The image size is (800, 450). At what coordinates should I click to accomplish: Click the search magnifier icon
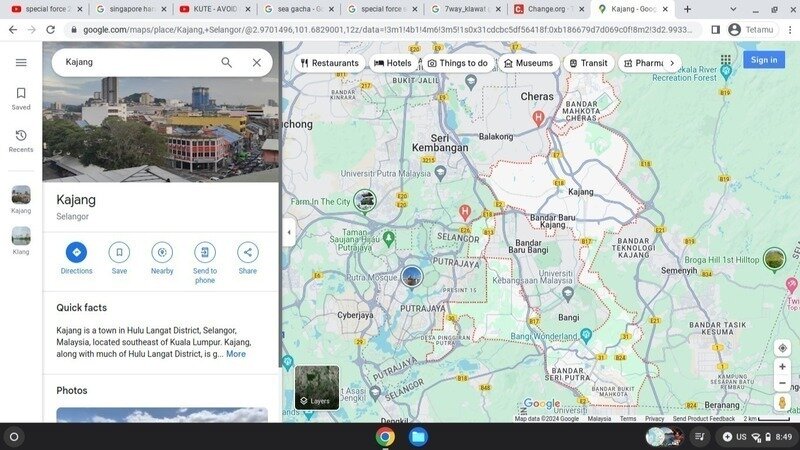[x=227, y=62]
